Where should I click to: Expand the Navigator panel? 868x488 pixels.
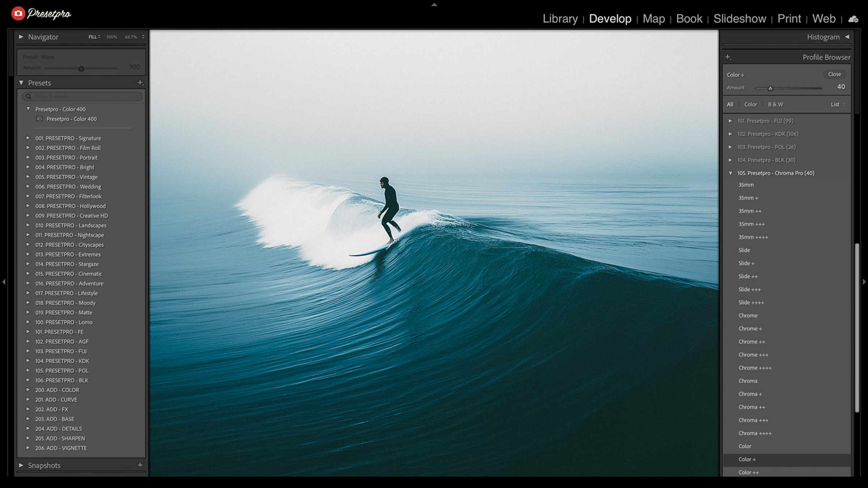21,37
